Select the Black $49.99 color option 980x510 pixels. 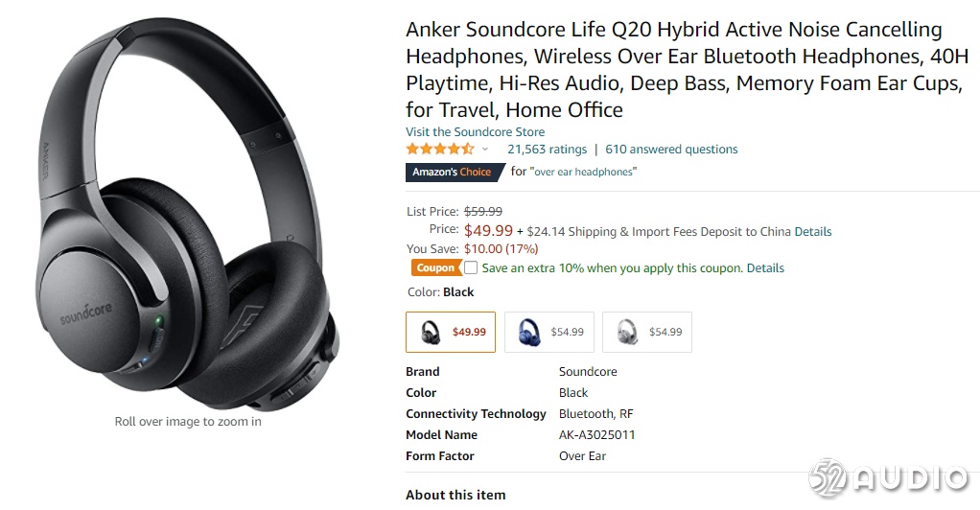[451, 332]
